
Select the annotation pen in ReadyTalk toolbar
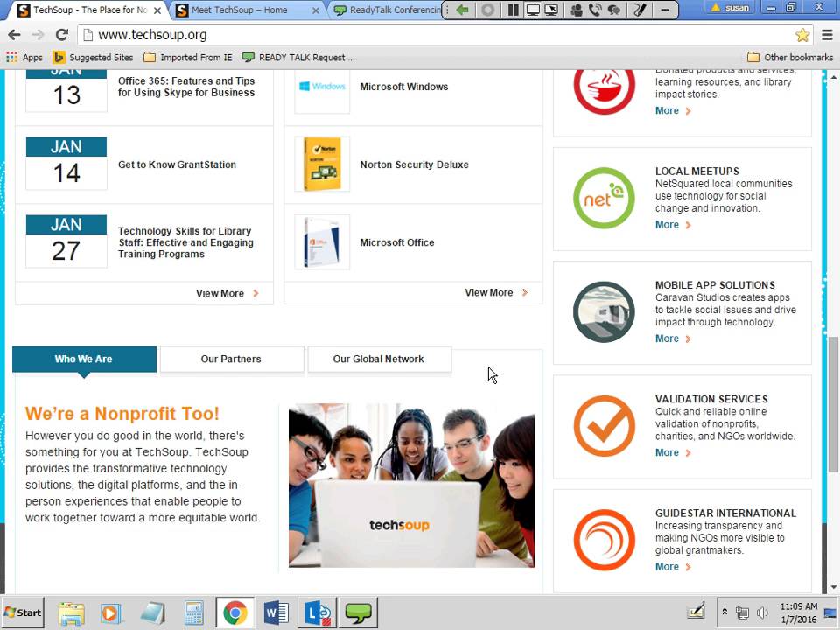[640, 10]
